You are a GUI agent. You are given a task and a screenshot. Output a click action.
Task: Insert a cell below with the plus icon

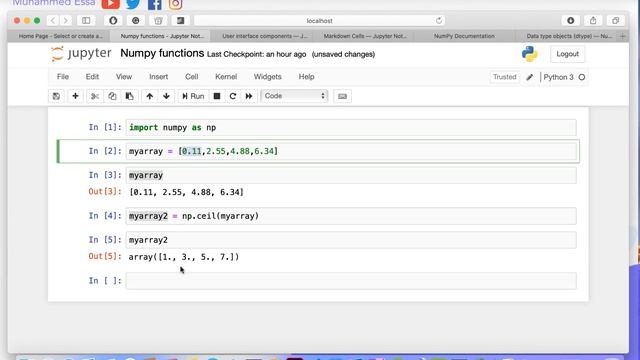coord(75,96)
